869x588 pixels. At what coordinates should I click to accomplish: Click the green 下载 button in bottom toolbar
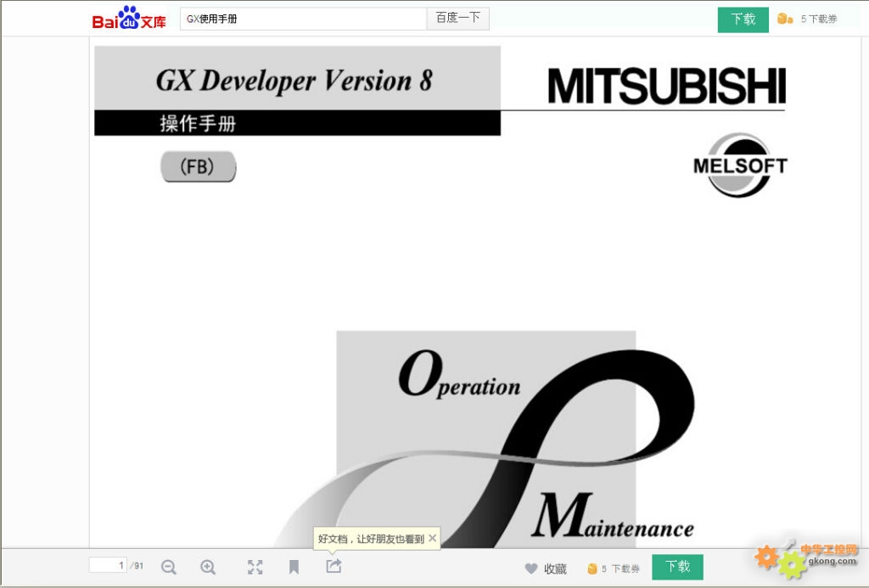(x=677, y=567)
